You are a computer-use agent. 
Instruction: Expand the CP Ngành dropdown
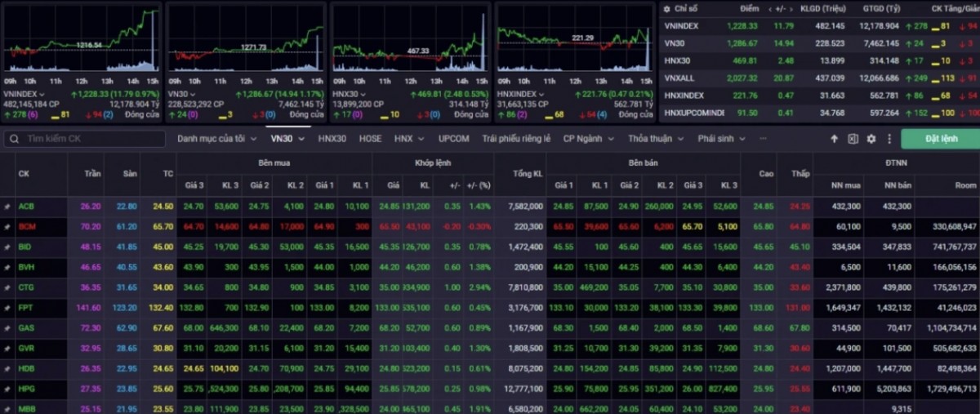coord(588,139)
